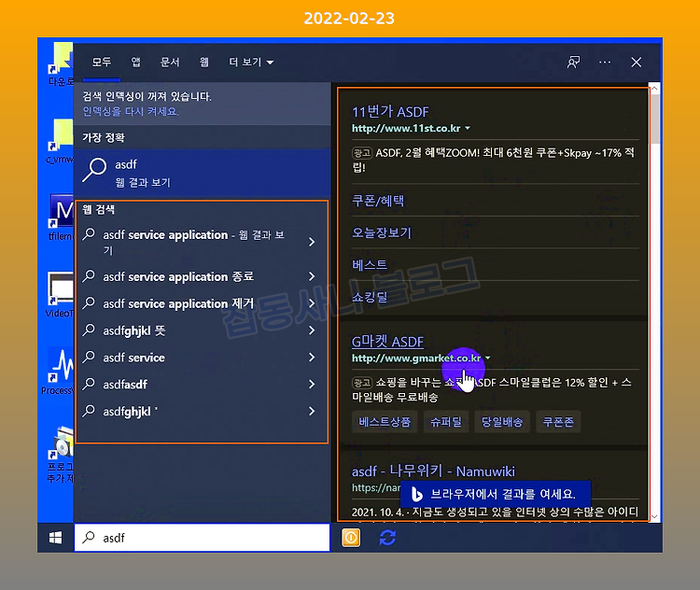Choose suggestion asdf service application 종료
The width and height of the screenshot is (700, 590).
tap(178, 277)
